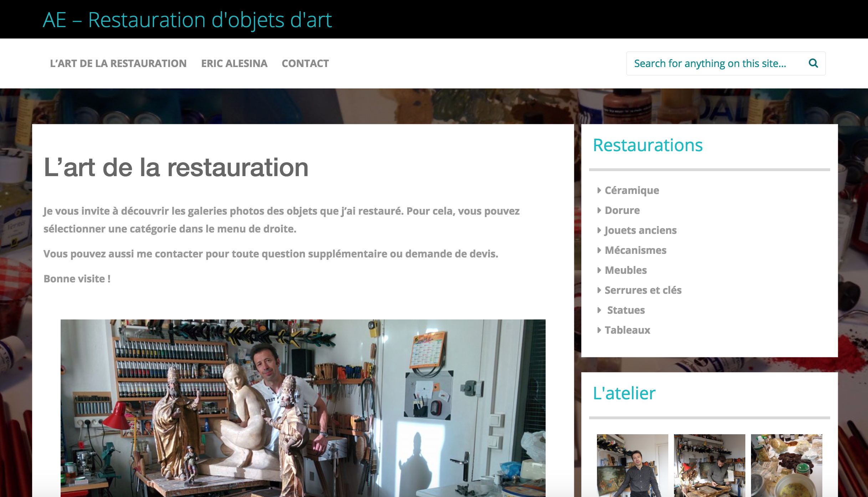This screenshot has height=497, width=868.
Task: Open the large workshop photo with statues
Action: click(303, 408)
